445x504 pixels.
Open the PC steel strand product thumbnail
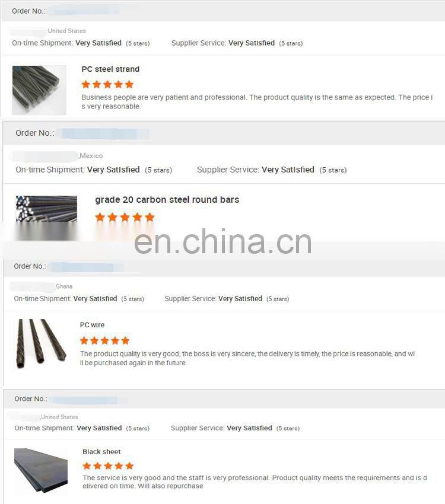[39, 90]
